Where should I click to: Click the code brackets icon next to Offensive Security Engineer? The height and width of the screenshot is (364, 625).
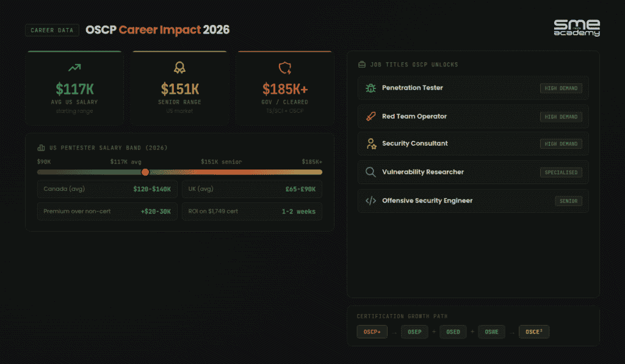pos(370,201)
